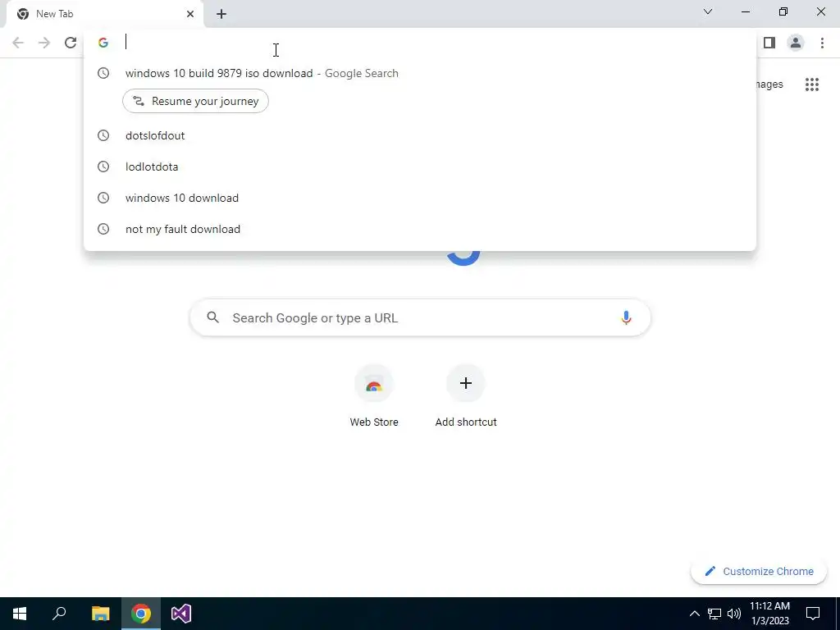Open the volume speaker tray icon
Image resolution: width=840 pixels, height=630 pixels.
(x=734, y=614)
